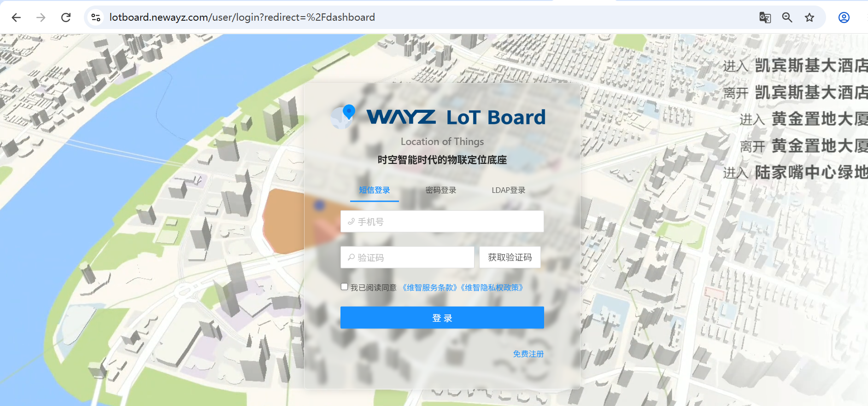Open the 《维智隐私权政策》 link

point(493,288)
